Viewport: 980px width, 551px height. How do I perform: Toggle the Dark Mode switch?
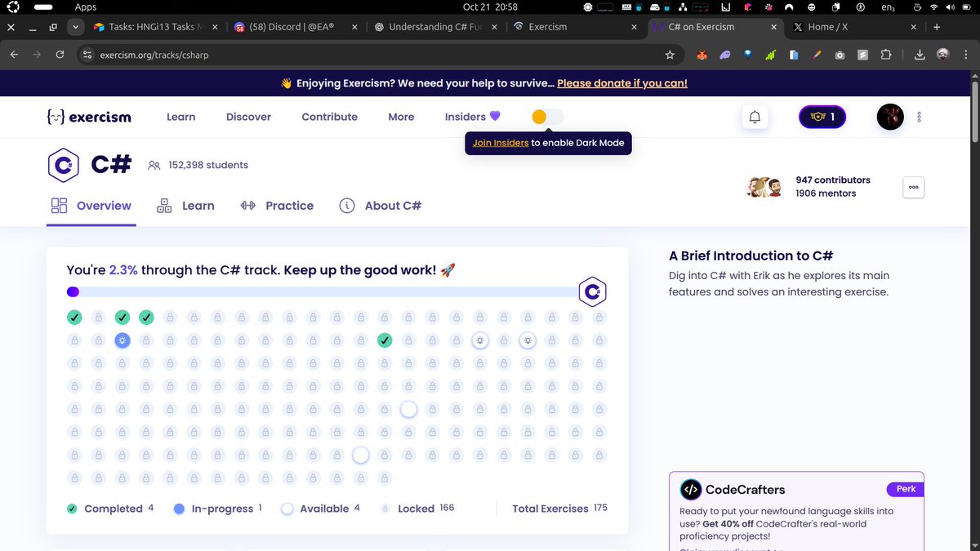[x=547, y=117]
